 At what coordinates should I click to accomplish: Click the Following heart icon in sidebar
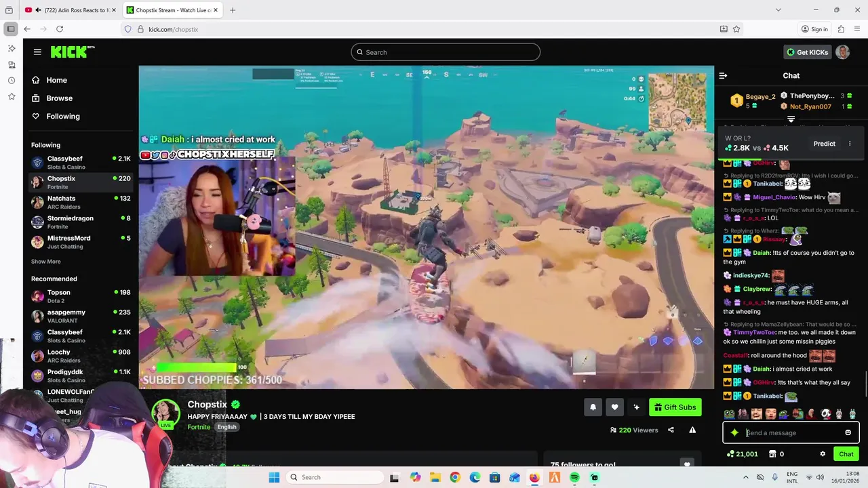[x=35, y=117]
